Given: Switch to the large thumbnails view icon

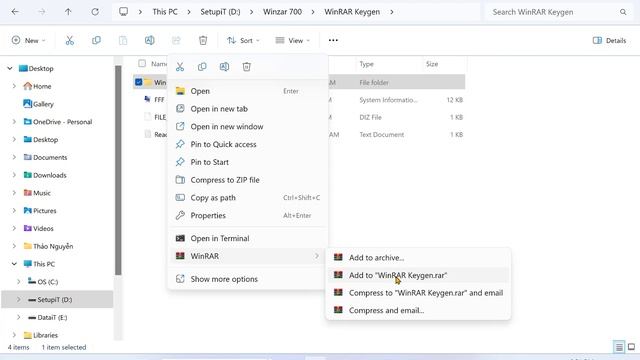Looking at the screenshot, I should click(x=631, y=347).
